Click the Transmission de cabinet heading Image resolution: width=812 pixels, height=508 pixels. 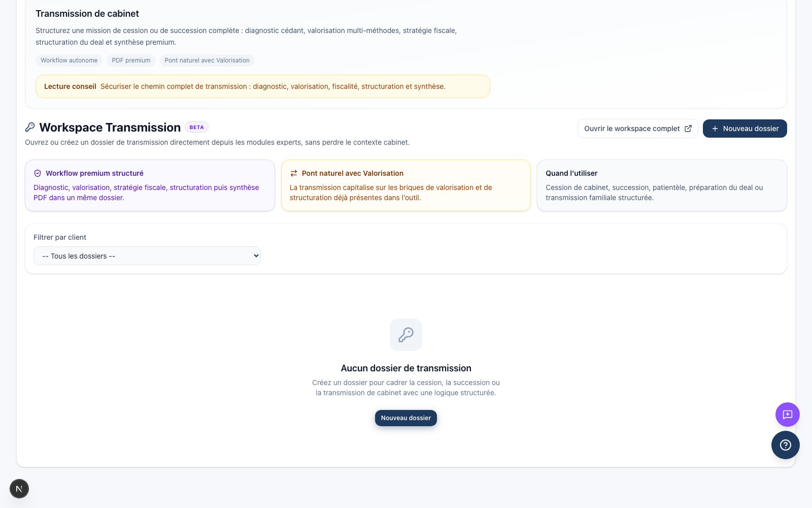(87, 14)
